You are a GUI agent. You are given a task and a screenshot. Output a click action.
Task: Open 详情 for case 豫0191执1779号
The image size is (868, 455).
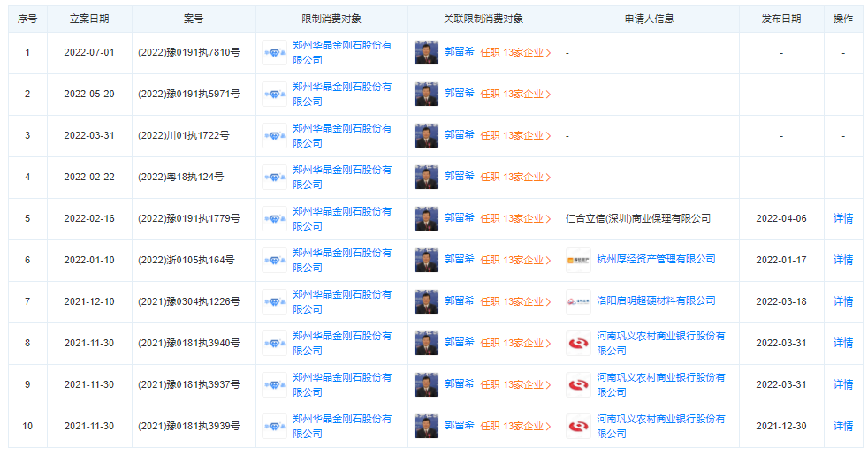(843, 218)
